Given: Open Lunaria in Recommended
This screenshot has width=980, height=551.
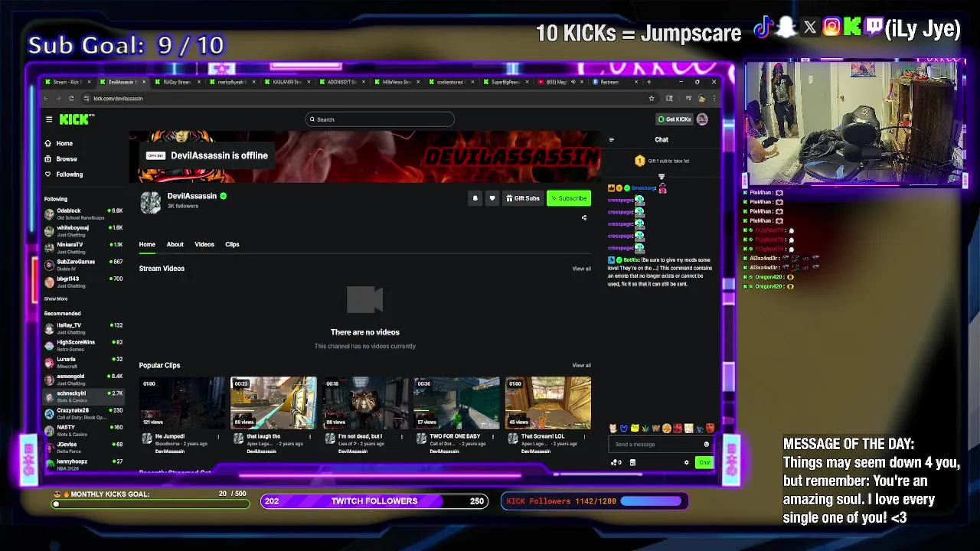Looking at the screenshot, I should tap(83, 362).
